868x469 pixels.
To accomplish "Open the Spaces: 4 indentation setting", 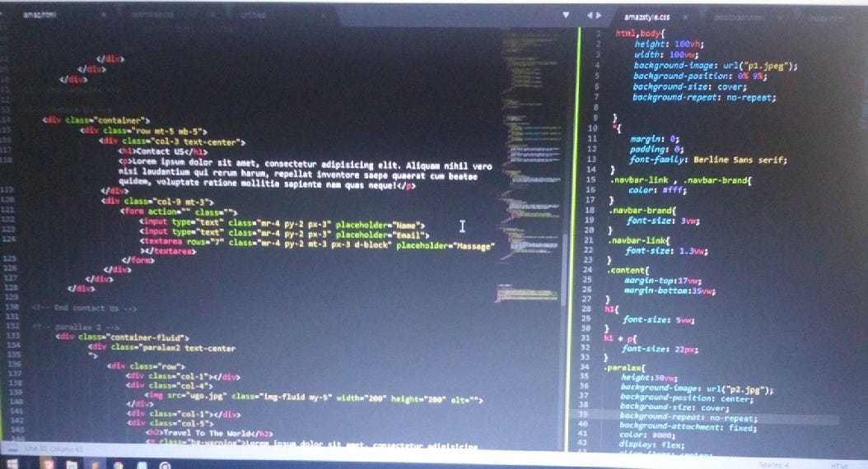I will [x=774, y=465].
